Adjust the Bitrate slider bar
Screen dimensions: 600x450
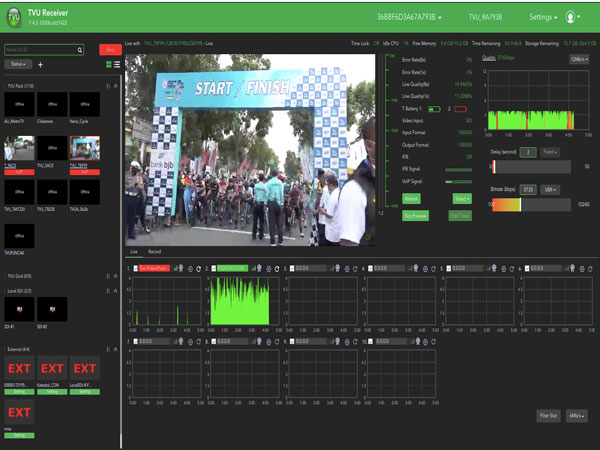pyautogui.click(x=531, y=205)
